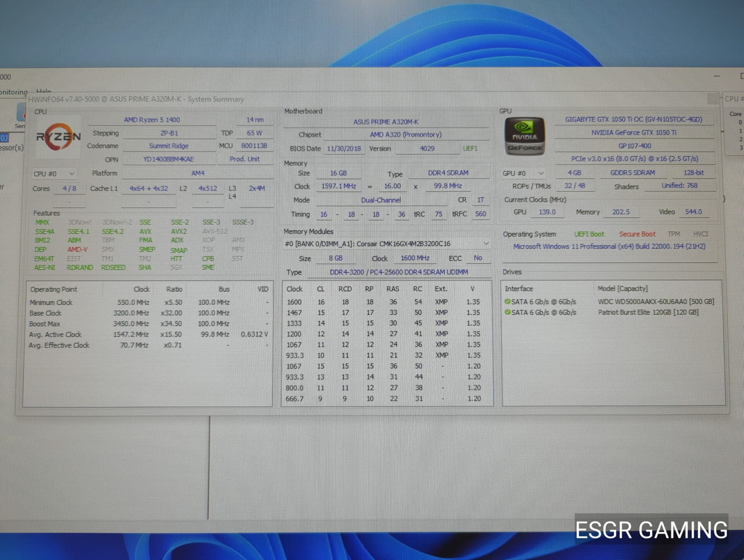Click the Prod. Unit field
The width and height of the screenshot is (744, 560).
[x=245, y=159]
